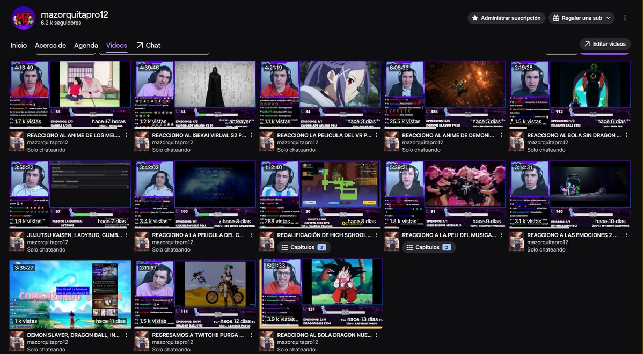Play the 2:19:28 video thumbnail
The height and width of the screenshot is (354, 644).
pos(570,94)
